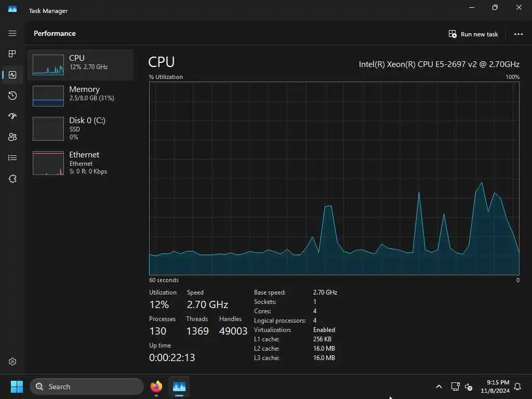Click the CPU mini graph thumbnail

tap(48, 64)
